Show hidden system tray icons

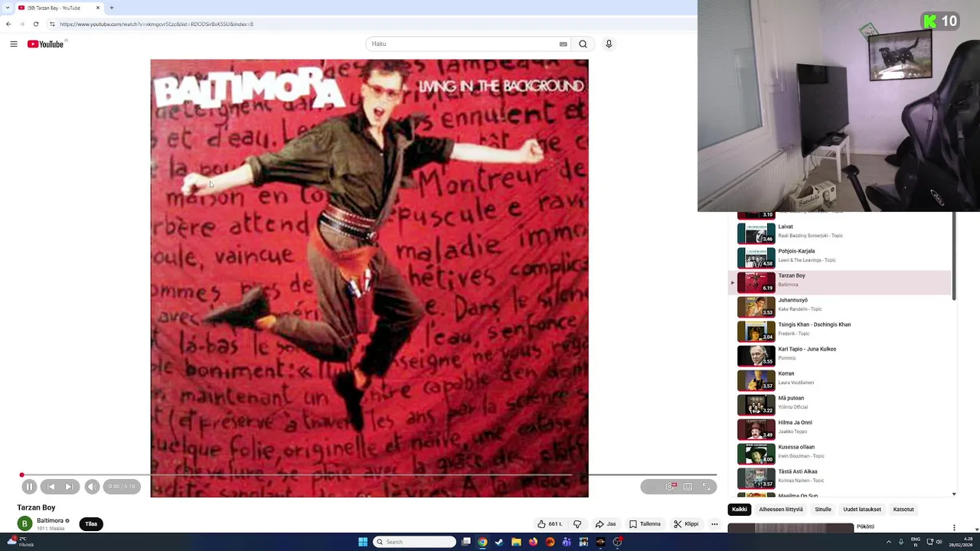tap(889, 542)
